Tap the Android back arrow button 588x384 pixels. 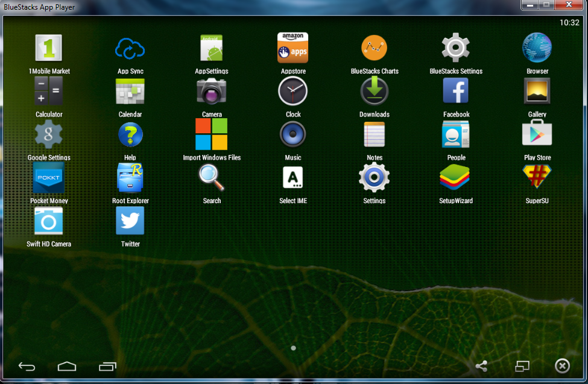(x=27, y=367)
